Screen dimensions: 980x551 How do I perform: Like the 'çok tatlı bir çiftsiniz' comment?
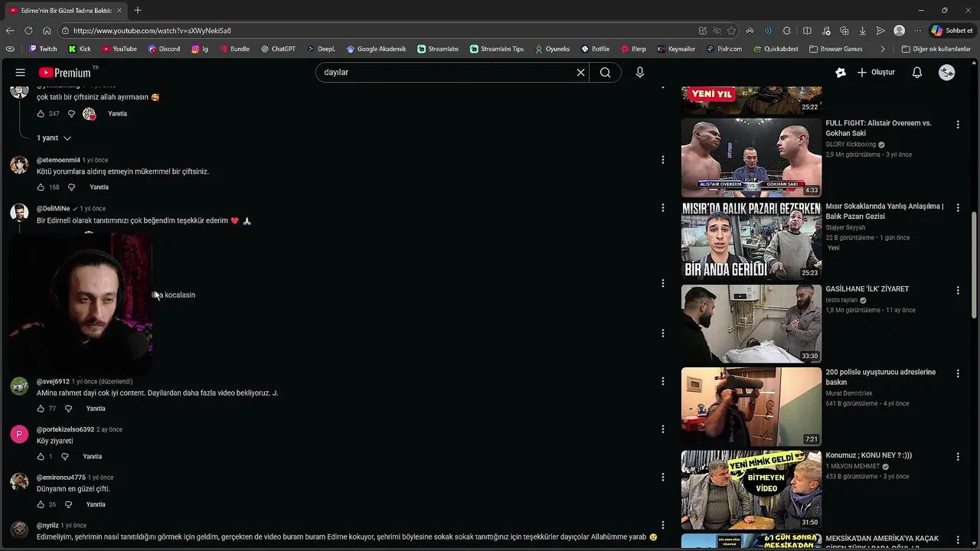pyautogui.click(x=41, y=114)
